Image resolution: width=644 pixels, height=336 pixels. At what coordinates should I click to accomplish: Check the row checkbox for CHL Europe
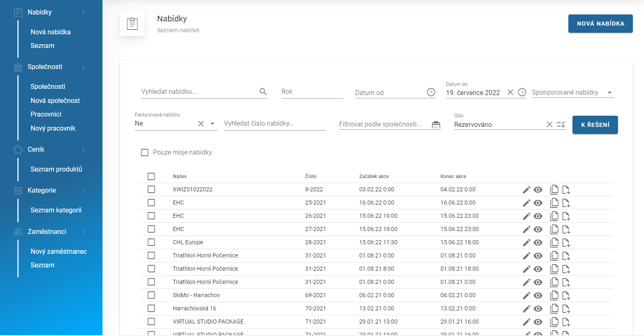(151, 243)
